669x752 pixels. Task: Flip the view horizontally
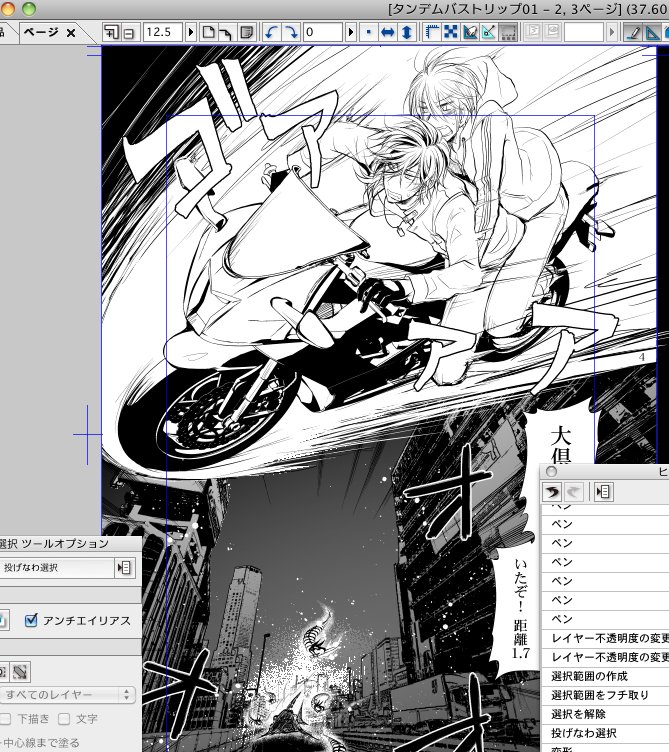click(x=387, y=32)
